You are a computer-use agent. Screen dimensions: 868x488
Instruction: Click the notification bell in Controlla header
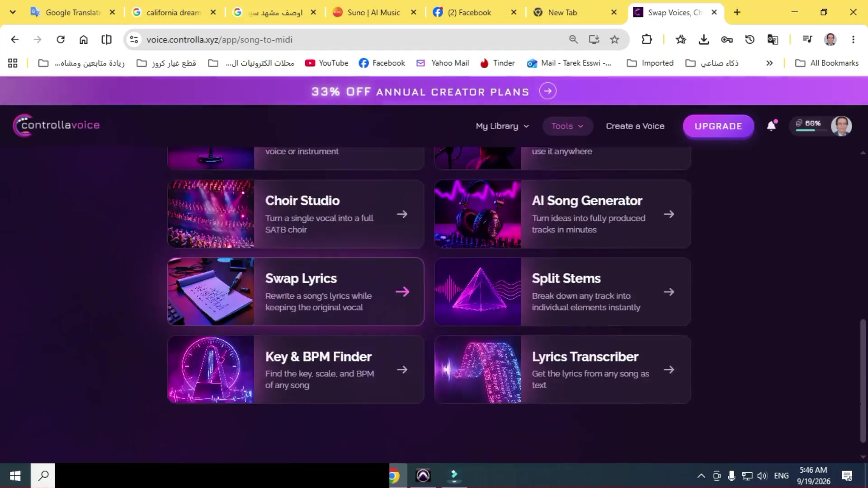(x=772, y=126)
